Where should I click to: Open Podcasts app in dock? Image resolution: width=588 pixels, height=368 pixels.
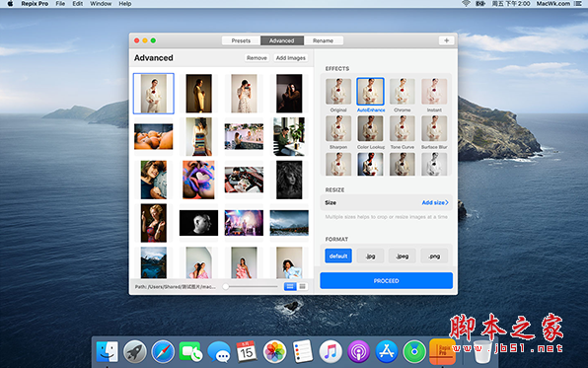click(358, 352)
